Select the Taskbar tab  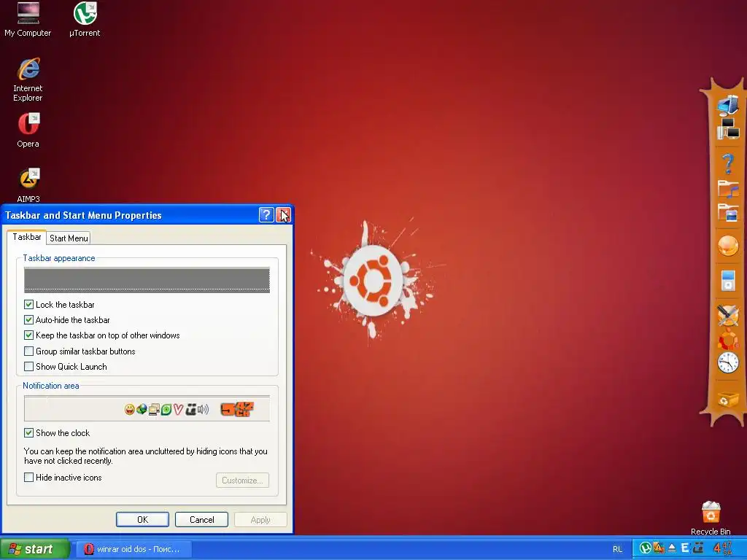coord(27,237)
